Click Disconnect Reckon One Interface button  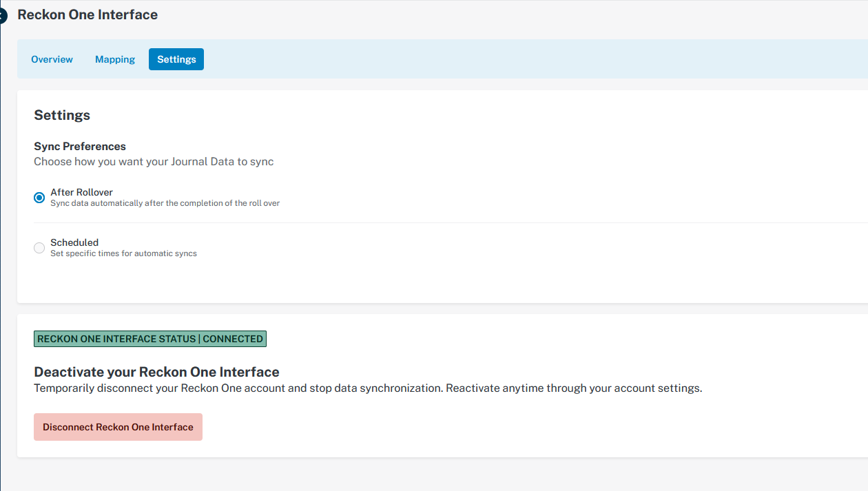click(118, 427)
